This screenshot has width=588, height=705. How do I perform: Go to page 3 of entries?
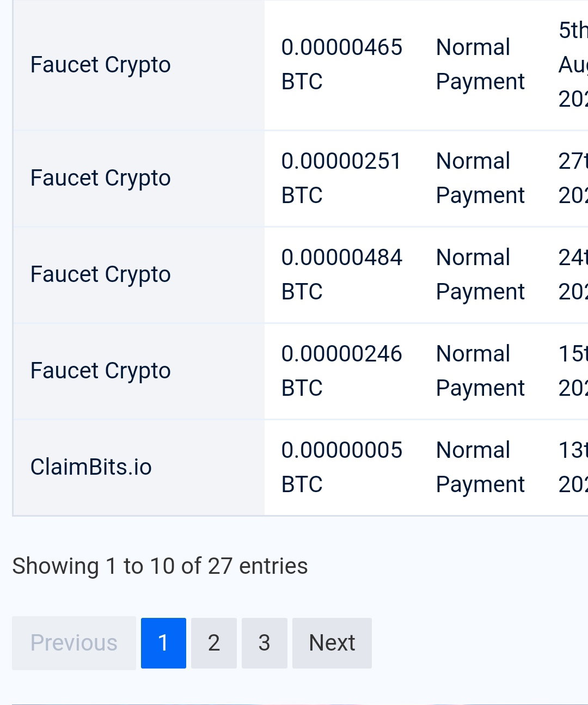pyautogui.click(x=265, y=643)
